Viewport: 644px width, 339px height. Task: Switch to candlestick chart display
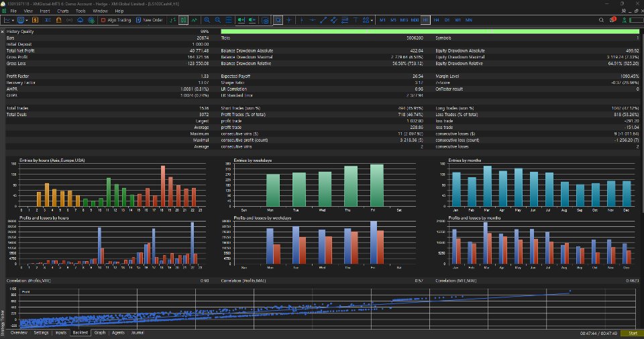[x=184, y=19]
